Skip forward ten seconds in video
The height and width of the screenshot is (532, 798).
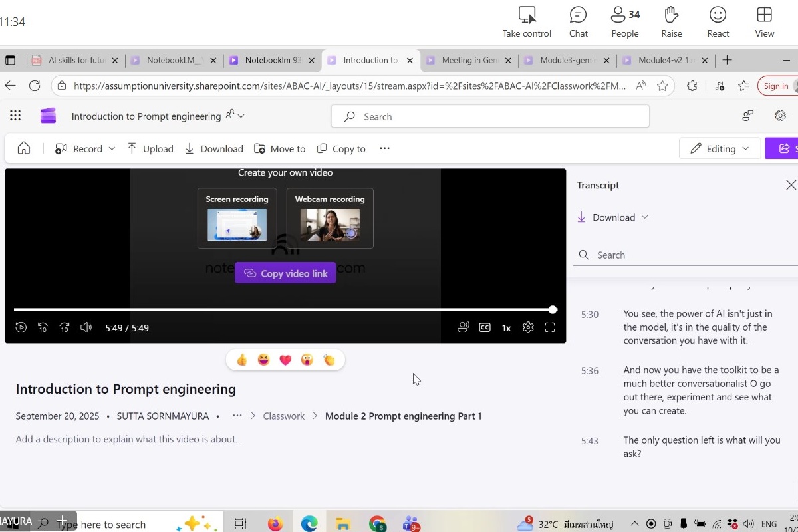65,327
